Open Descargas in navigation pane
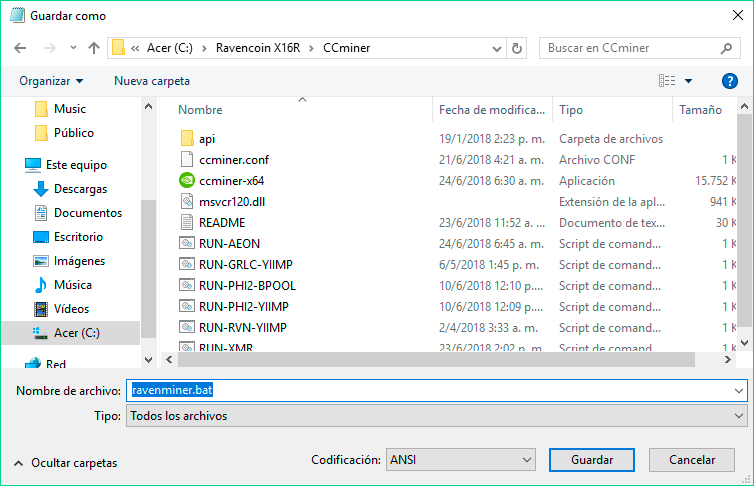 70,189
